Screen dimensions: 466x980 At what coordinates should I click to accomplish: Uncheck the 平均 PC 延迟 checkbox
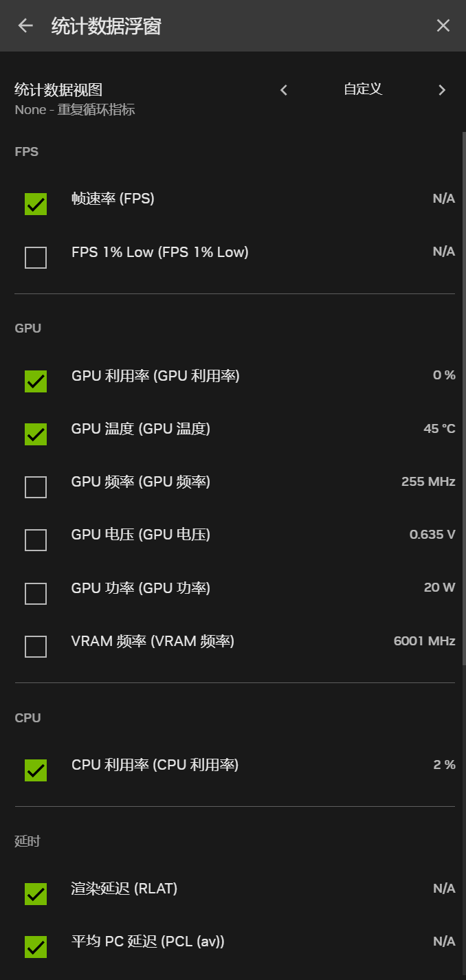[36, 946]
